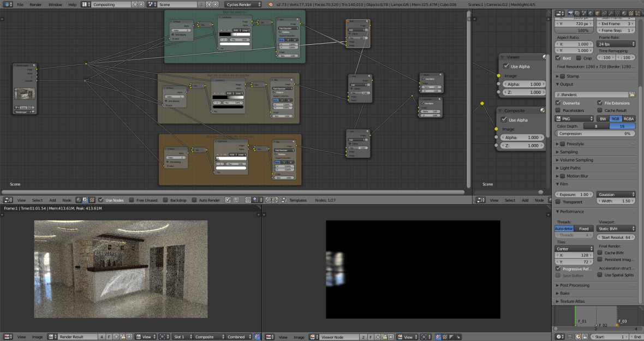Click the output path folder browse icon
This screenshot has width=644, height=341.
pyautogui.click(x=632, y=94)
